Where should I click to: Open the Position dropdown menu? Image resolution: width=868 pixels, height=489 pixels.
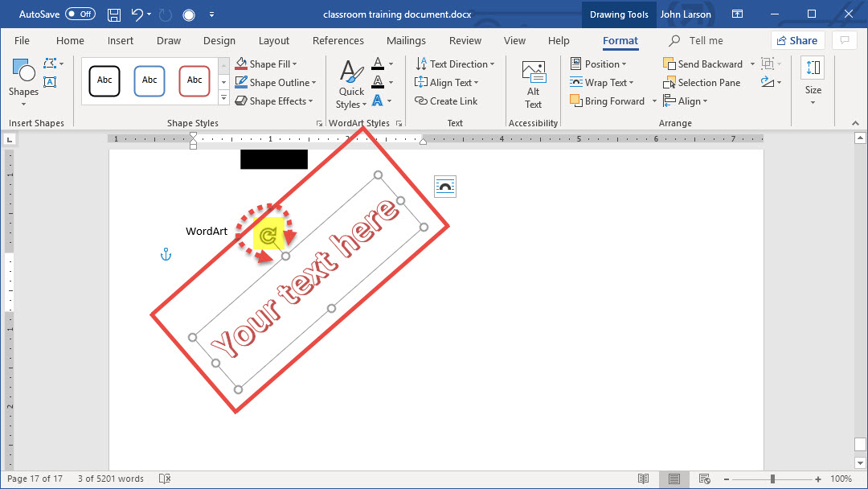tap(599, 64)
